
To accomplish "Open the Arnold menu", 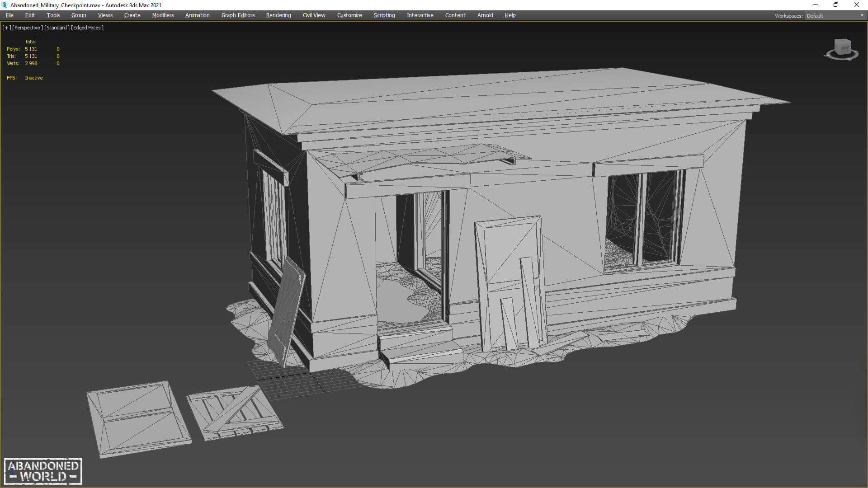I will pyautogui.click(x=485, y=15).
